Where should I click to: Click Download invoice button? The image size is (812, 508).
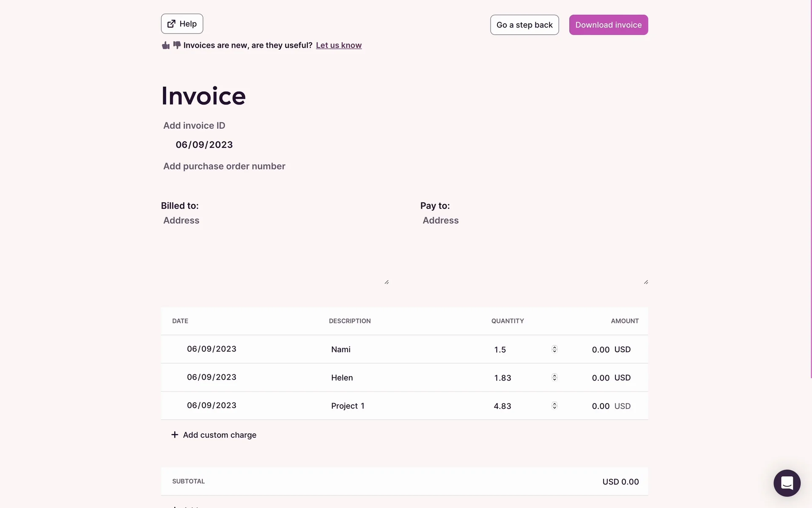click(x=608, y=25)
